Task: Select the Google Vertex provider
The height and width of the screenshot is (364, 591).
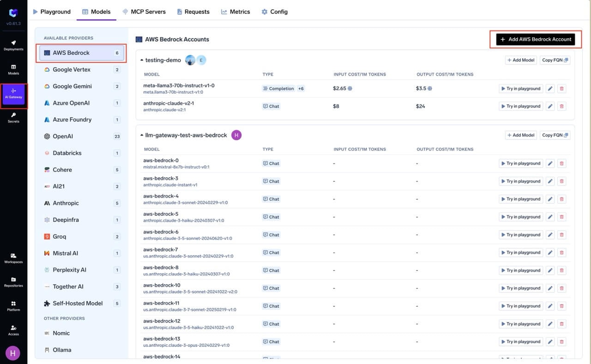Action: point(82,70)
